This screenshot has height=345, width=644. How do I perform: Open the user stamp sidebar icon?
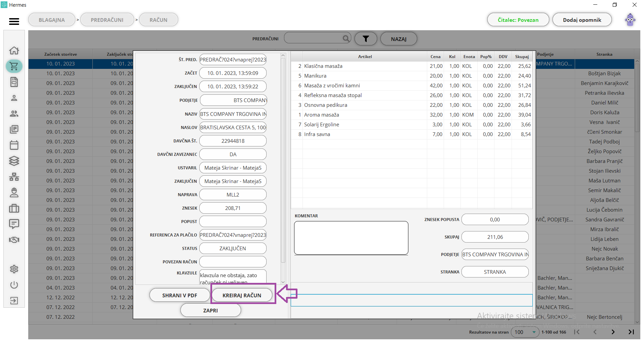[x=14, y=192]
